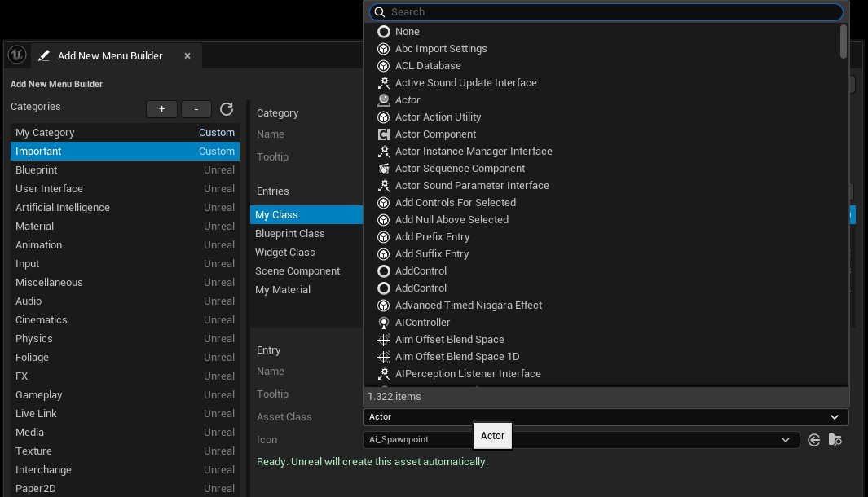The width and height of the screenshot is (868, 497).
Task: Click the class list scrollbar
Action: pos(843,42)
